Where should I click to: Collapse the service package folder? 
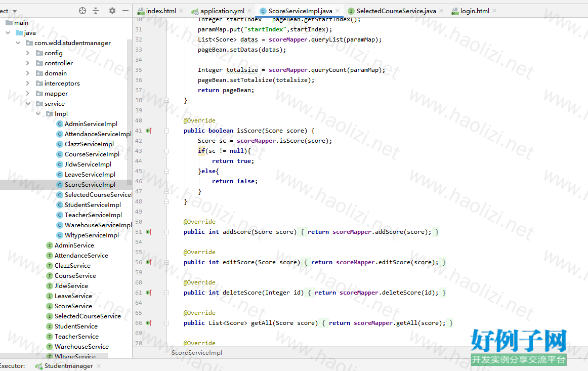click(x=28, y=104)
